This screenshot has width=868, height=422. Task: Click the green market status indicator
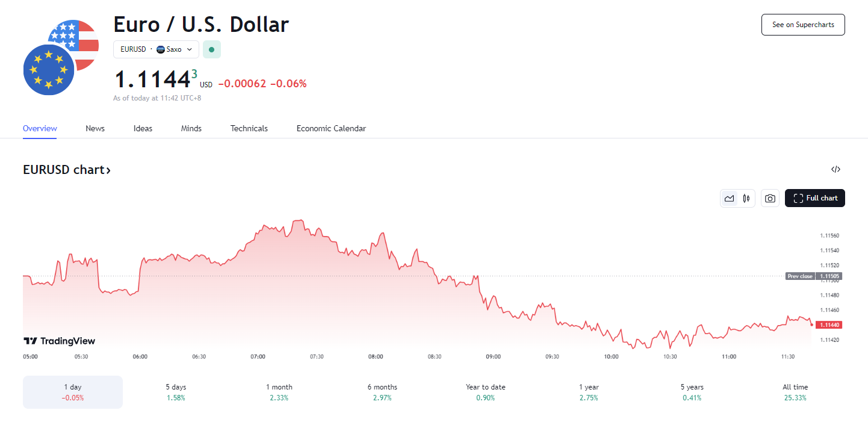211,49
